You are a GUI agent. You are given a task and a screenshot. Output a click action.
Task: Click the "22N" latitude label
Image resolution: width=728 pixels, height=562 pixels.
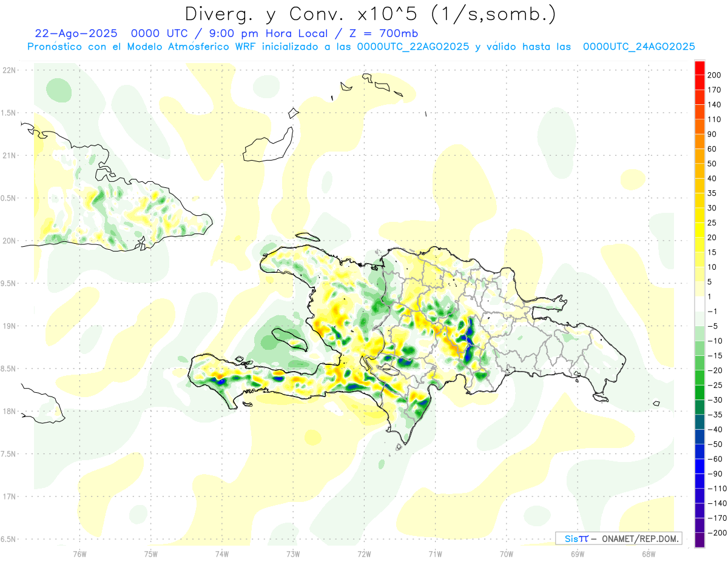[x=9, y=70]
